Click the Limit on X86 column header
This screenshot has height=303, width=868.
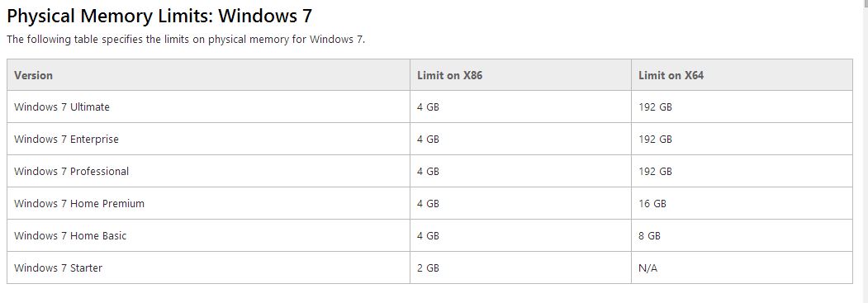tap(449, 75)
